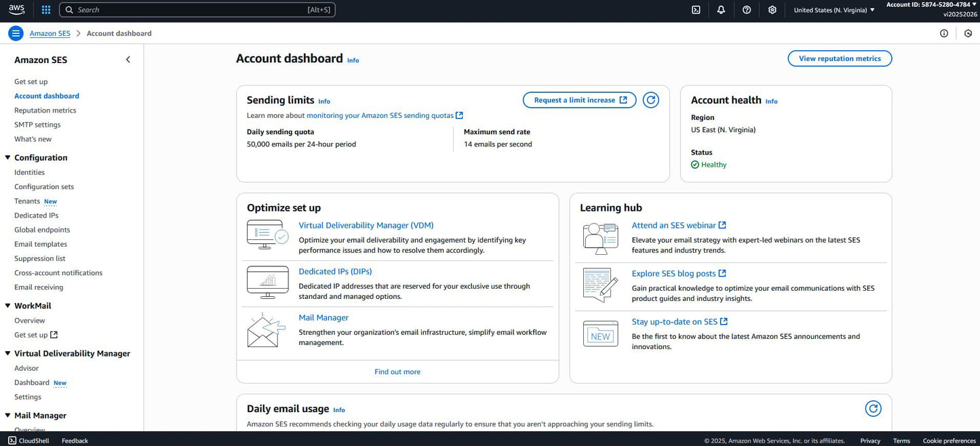Open the notifications bell
The width and height of the screenshot is (980, 446).
tap(721, 9)
